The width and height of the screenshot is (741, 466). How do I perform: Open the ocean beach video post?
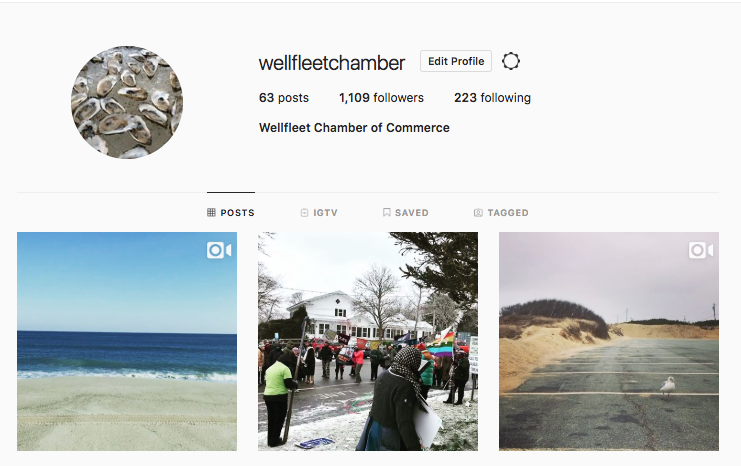[x=127, y=341]
